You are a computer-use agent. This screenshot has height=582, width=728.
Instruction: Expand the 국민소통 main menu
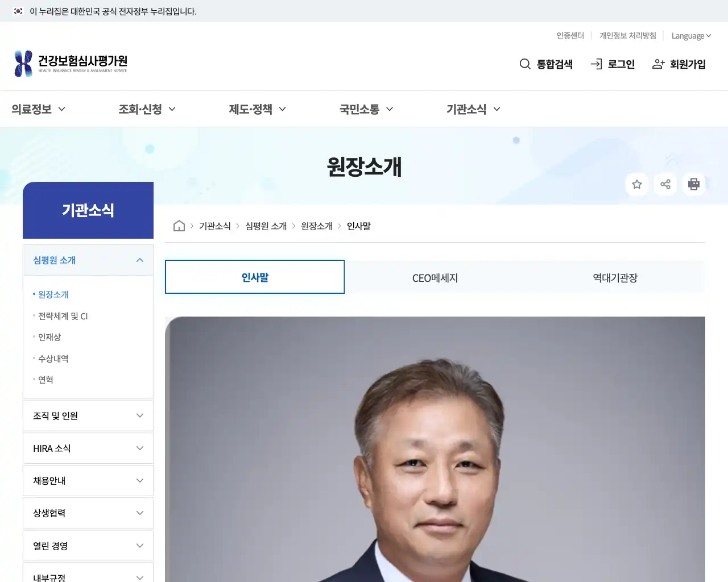(x=366, y=109)
